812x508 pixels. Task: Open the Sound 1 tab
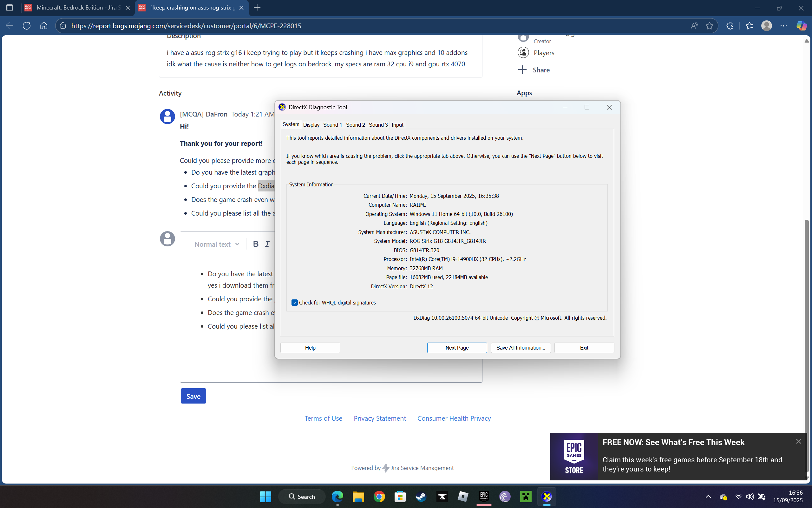click(332, 125)
